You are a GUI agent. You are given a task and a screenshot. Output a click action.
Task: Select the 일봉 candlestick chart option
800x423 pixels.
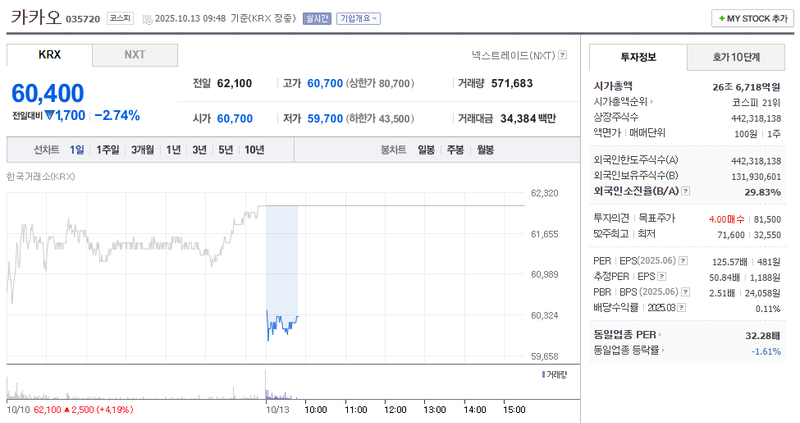(426, 150)
